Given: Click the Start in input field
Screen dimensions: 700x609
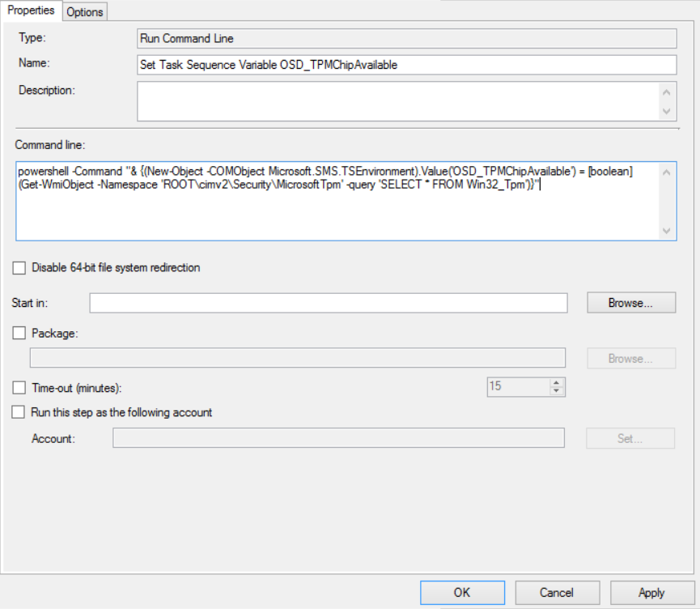Looking at the screenshot, I should [x=329, y=303].
